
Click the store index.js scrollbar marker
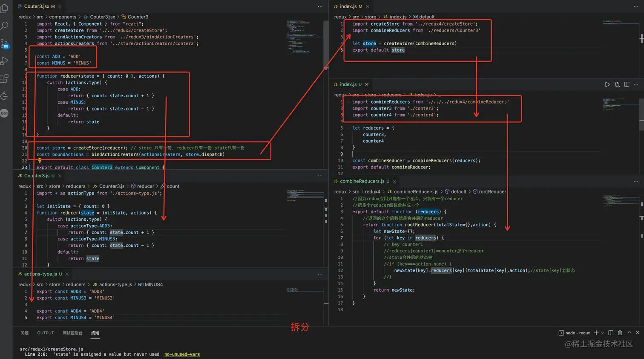point(641,38)
